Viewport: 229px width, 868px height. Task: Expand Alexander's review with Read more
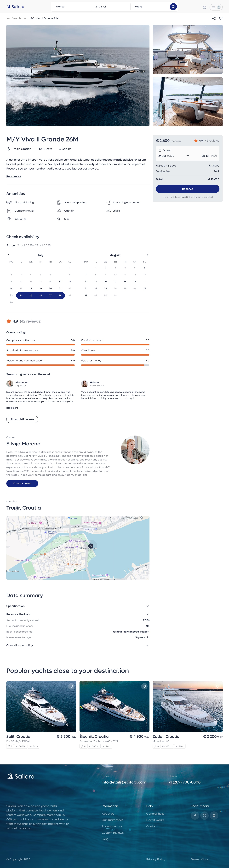pos(12,408)
